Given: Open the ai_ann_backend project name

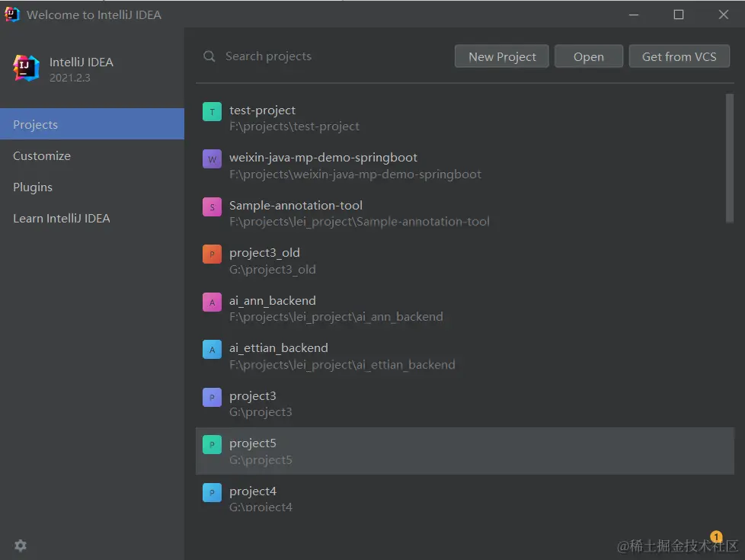Looking at the screenshot, I should (273, 301).
